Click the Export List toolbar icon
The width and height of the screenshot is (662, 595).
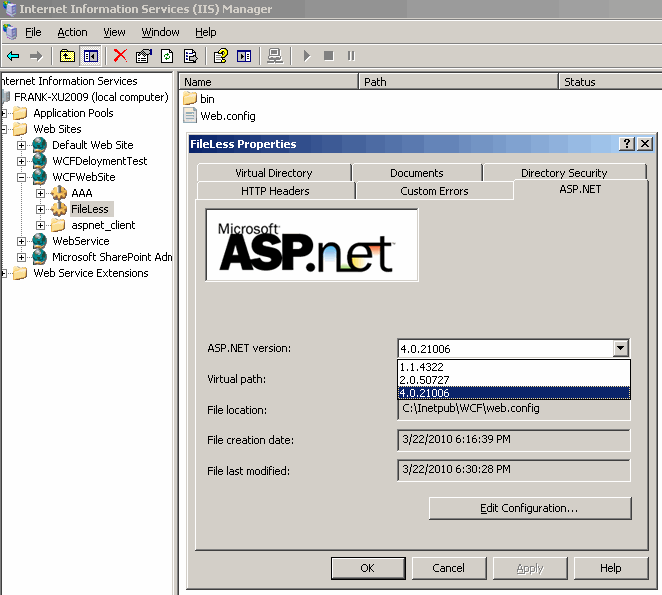[190, 56]
